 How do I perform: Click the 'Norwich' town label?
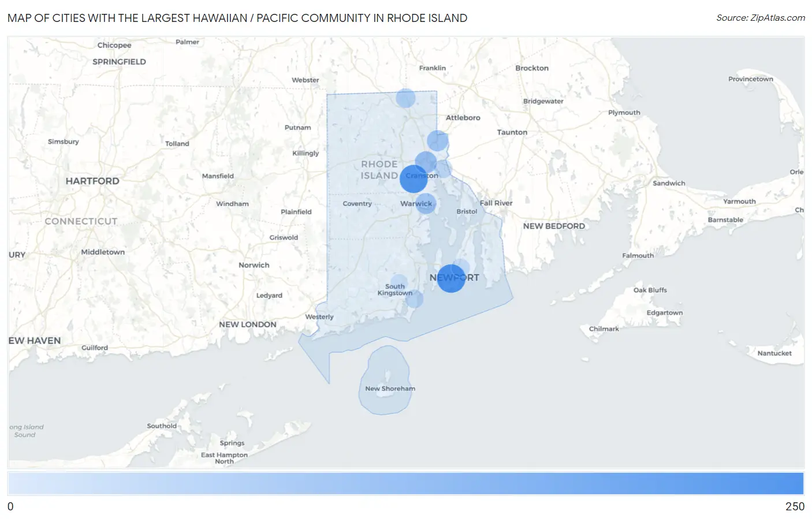pyautogui.click(x=254, y=265)
